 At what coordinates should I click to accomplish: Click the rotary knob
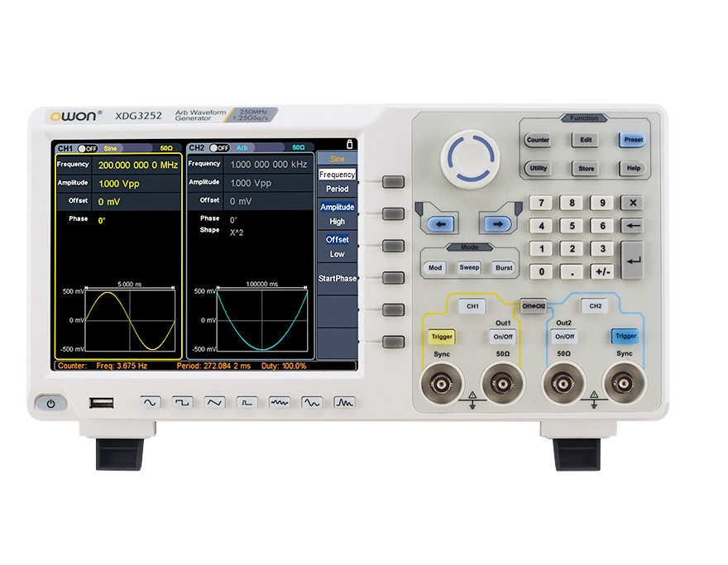pos(471,157)
